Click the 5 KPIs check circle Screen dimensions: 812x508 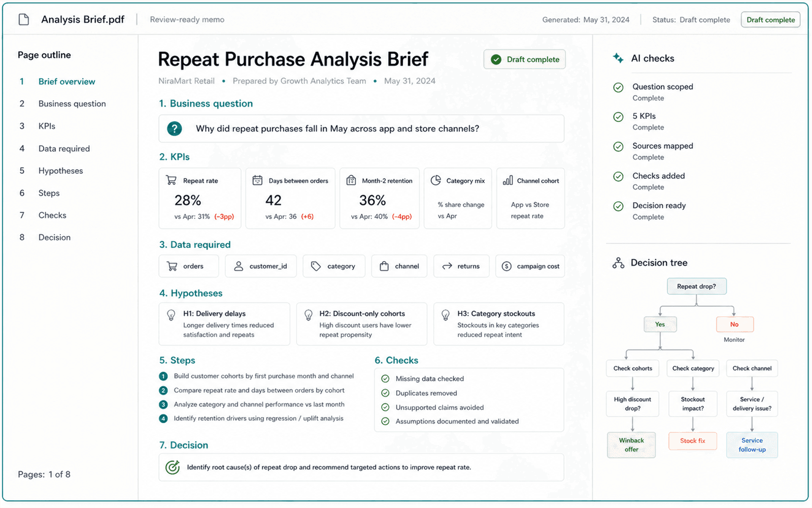618,117
